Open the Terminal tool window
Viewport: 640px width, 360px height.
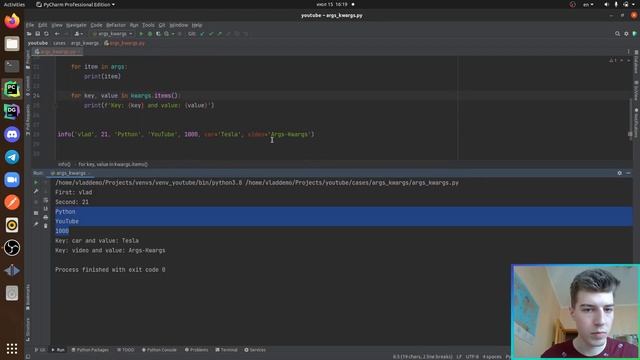point(227,350)
